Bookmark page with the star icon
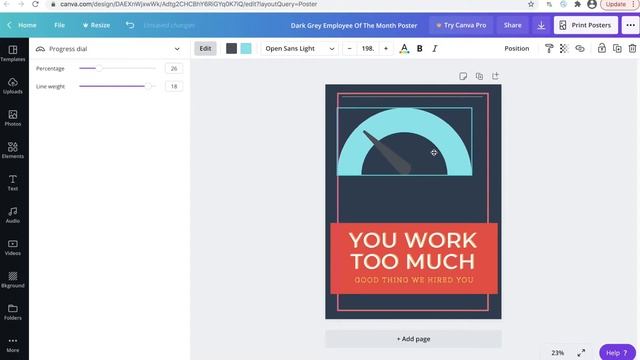The height and width of the screenshot is (360, 640). click(x=531, y=4)
